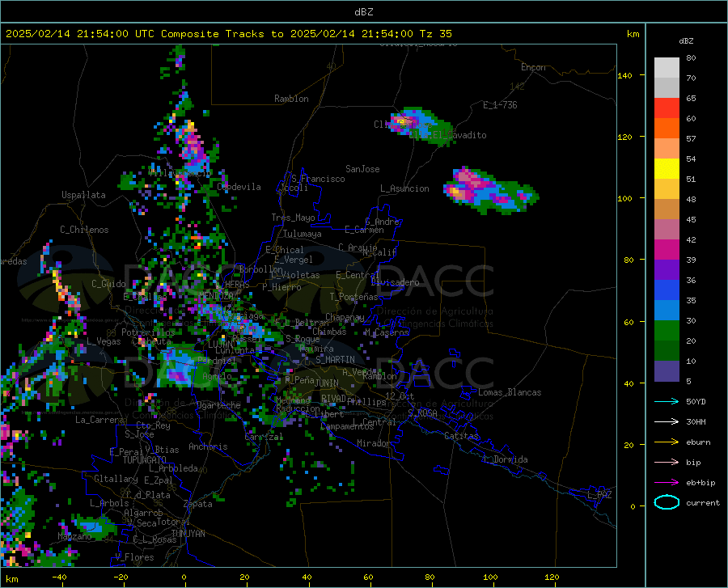Click the L_Dormida place label
The height and width of the screenshot is (588, 728).
click(x=506, y=459)
